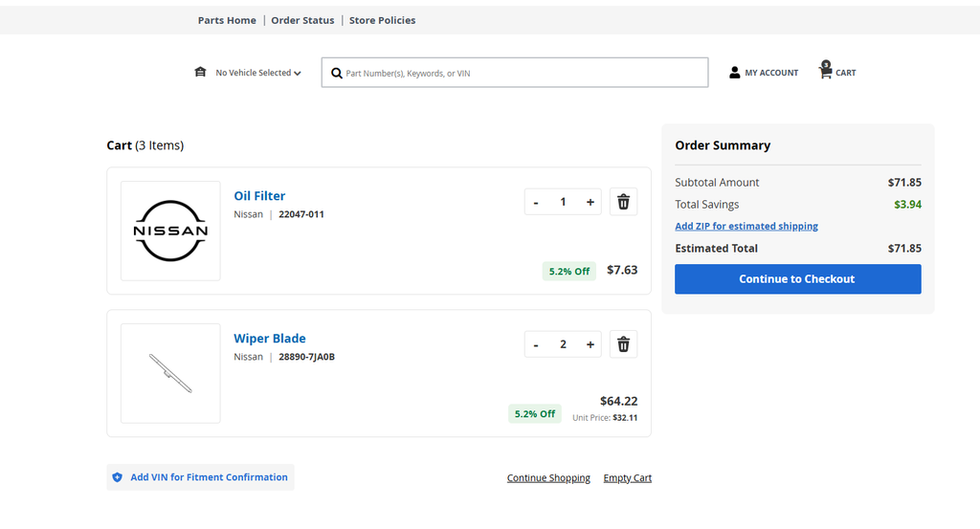980x529 pixels.
Task: Open the shopping cart icon in header
Action: pyautogui.click(x=826, y=70)
